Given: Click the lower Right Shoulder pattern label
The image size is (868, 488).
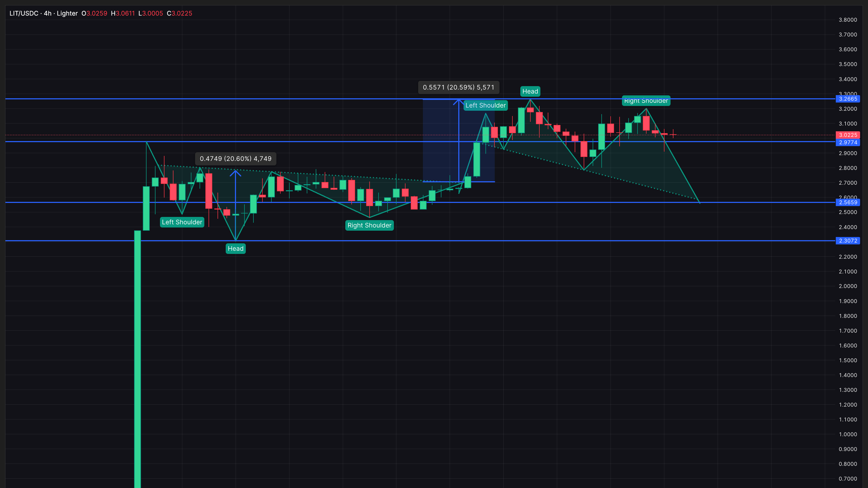Looking at the screenshot, I should 369,225.
